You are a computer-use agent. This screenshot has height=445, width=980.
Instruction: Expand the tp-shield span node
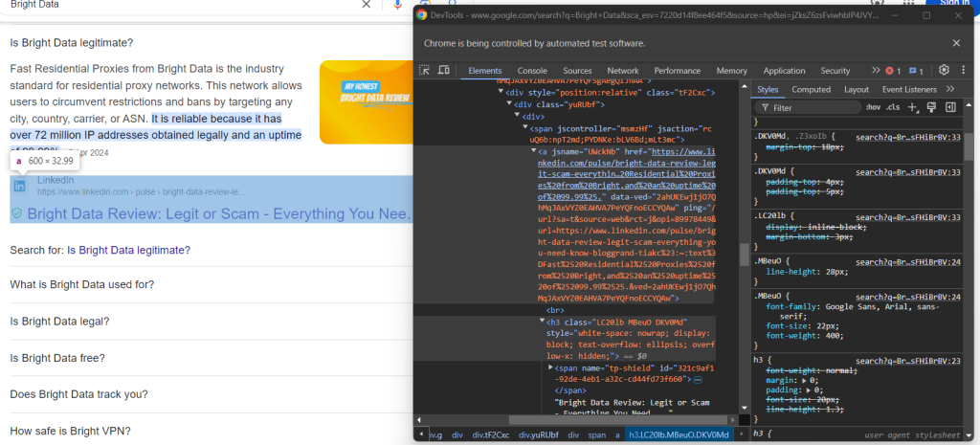pyautogui.click(x=550, y=367)
